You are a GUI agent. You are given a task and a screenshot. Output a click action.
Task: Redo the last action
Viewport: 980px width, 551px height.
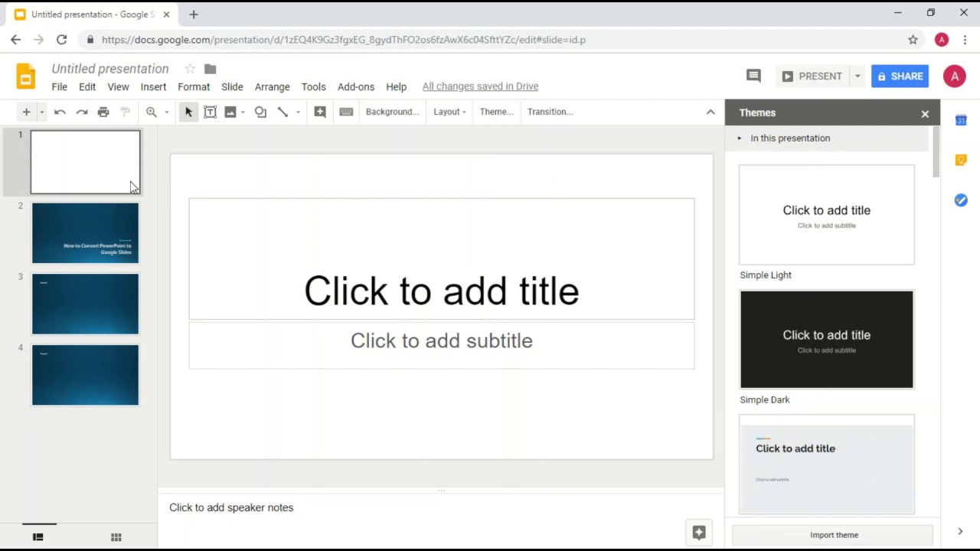(x=82, y=112)
